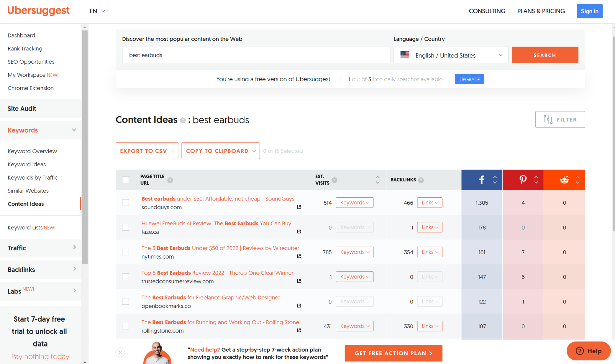Select the SoundGuys row checkbox
Screen dimensions: 615x364
[x=126, y=203]
